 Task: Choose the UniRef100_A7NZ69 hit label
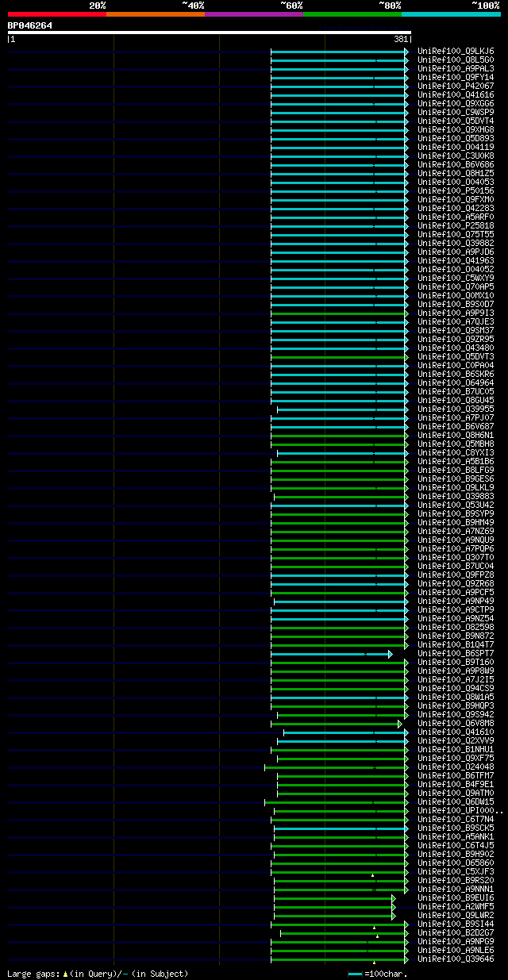[457, 531]
